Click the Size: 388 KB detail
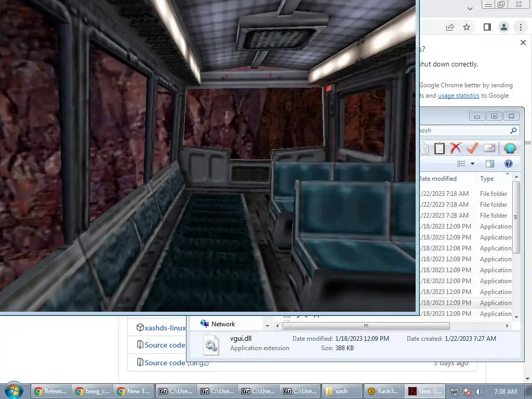532x399 pixels. (x=337, y=348)
